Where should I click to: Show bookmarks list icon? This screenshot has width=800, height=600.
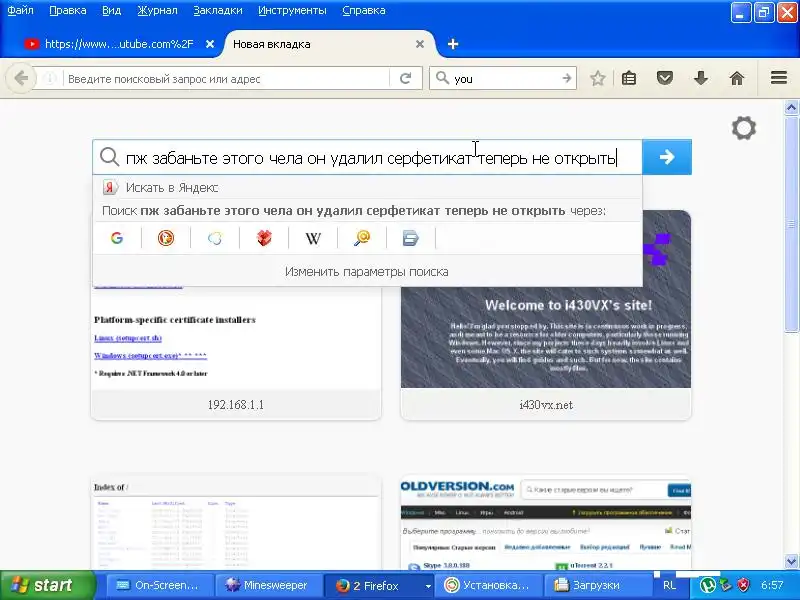[629, 79]
